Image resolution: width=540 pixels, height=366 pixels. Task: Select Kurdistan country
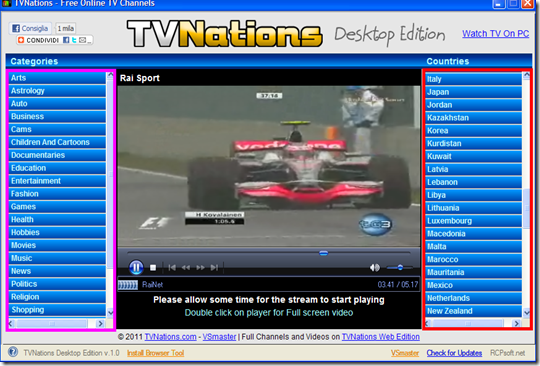point(474,144)
